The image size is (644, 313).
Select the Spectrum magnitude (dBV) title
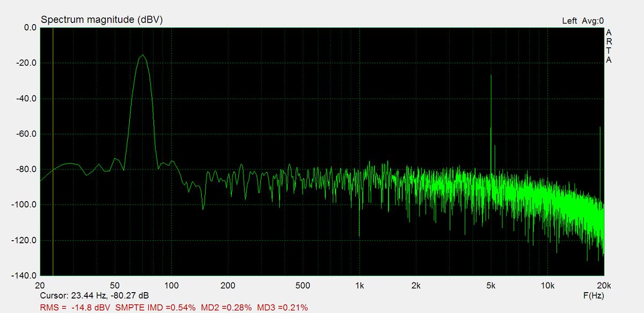pyautogui.click(x=101, y=20)
